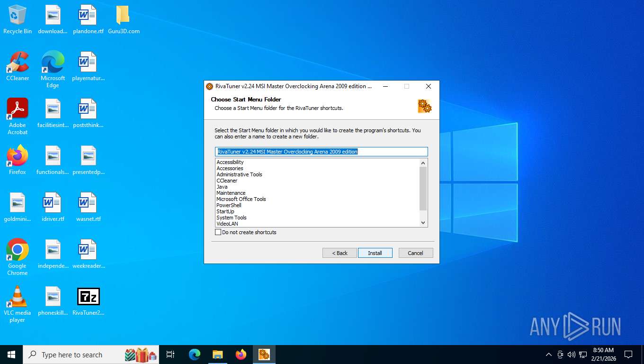Select the independe image file icon
Image resolution: width=644 pixels, height=364 pixels.
point(53,254)
